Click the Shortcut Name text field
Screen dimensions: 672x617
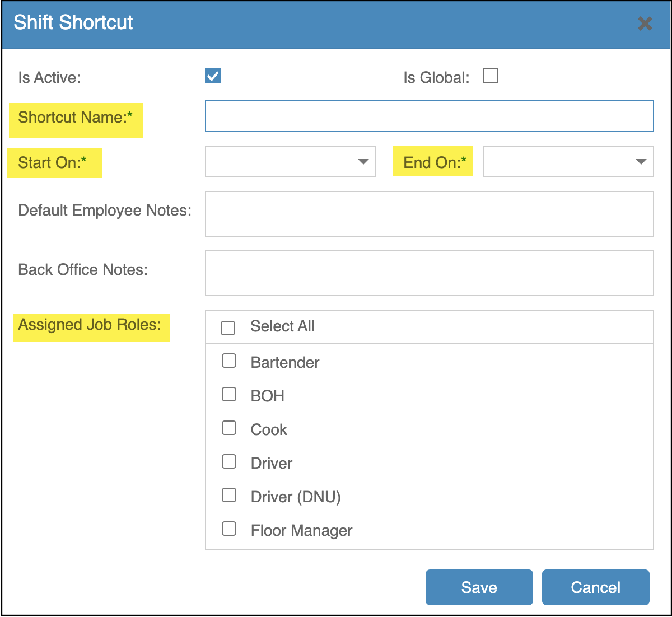pos(429,116)
